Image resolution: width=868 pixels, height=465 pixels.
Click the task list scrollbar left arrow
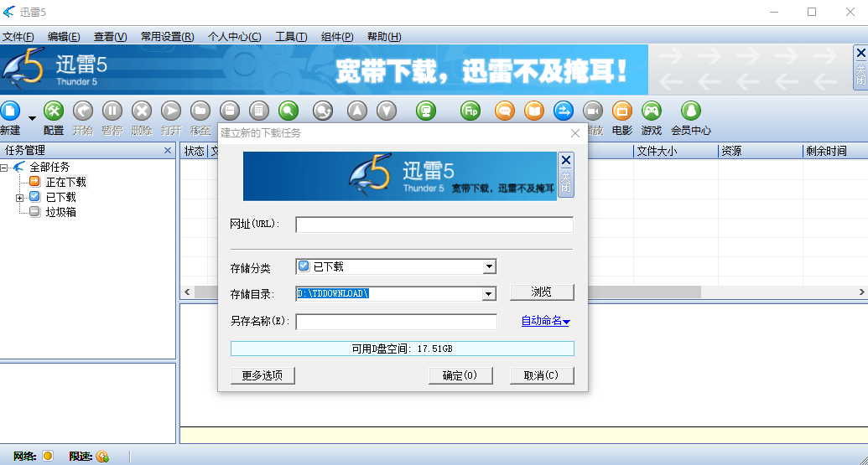187,292
